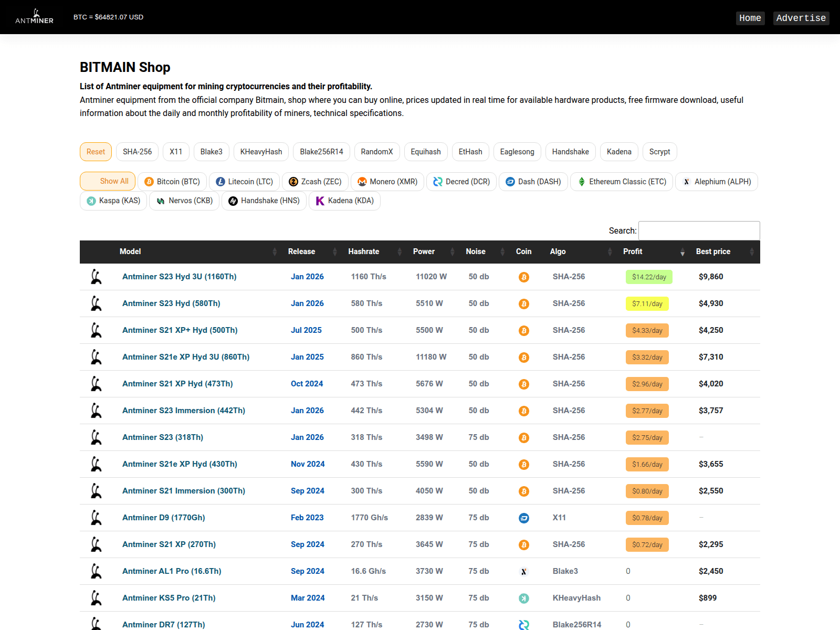The height and width of the screenshot is (630, 840).
Task: Sort table by Power column
Action: point(433,251)
